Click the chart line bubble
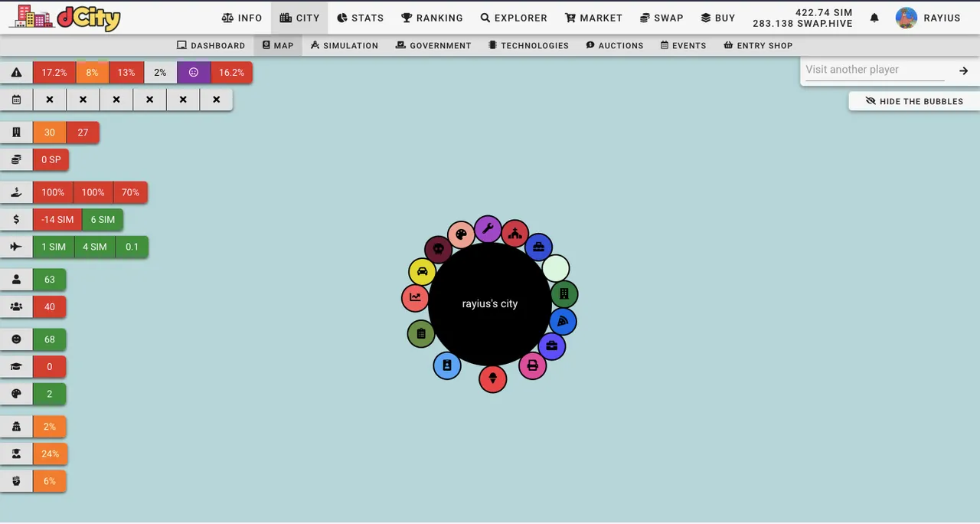The height and width of the screenshot is (524, 980). pos(415,297)
